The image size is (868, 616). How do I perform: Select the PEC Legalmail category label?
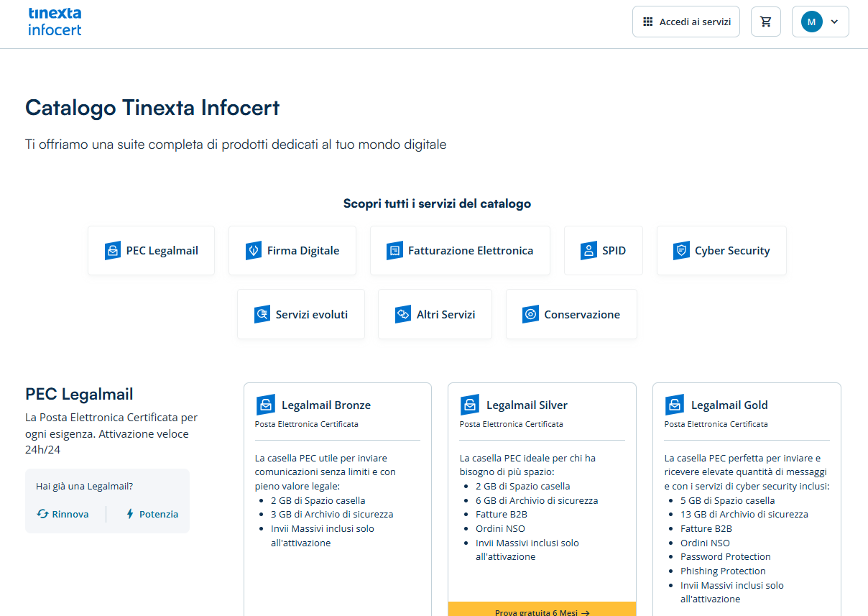(162, 251)
